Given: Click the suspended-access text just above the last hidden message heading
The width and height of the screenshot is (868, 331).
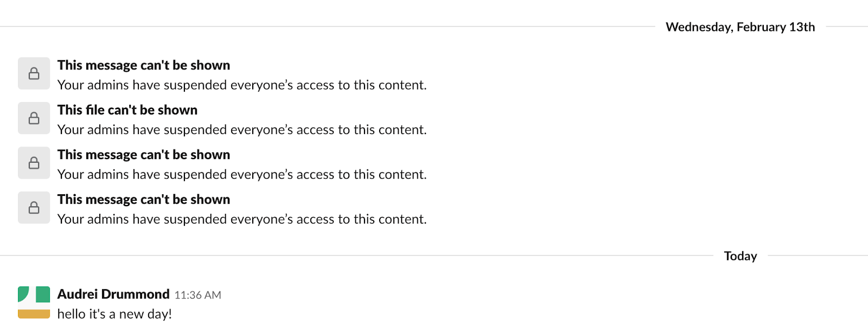Looking at the screenshot, I should tap(242, 175).
